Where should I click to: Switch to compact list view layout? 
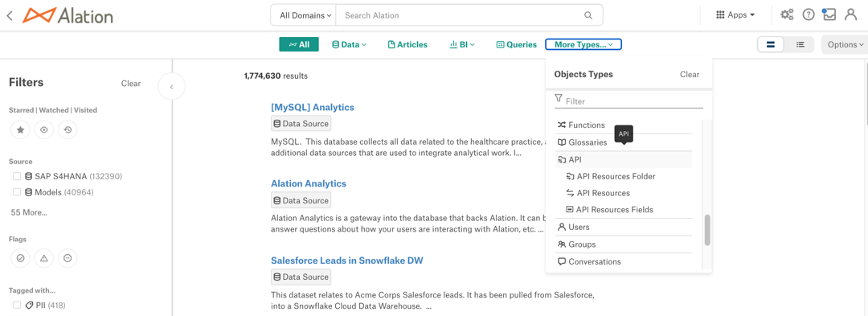pyautogui.click(x=800, y=44)
